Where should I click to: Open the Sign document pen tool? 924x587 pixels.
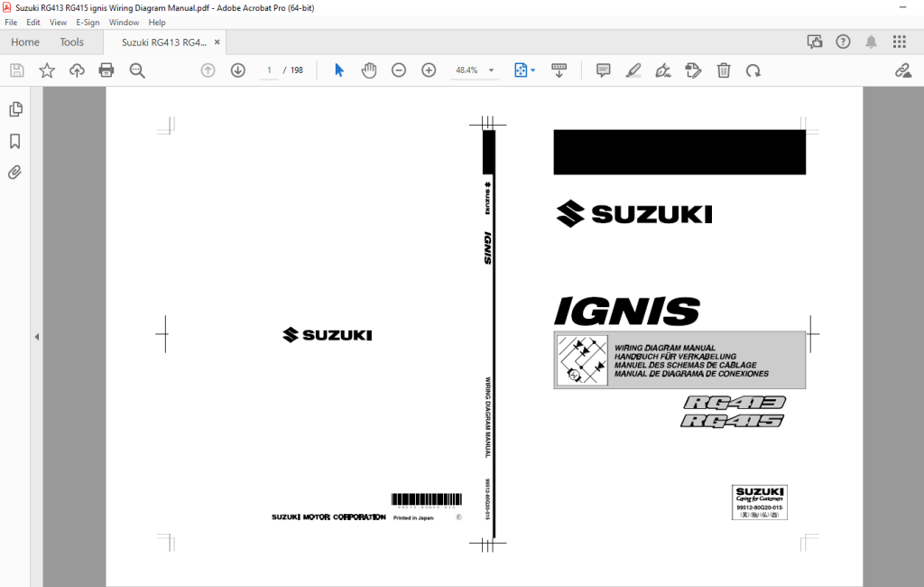[x=663, y=70]
